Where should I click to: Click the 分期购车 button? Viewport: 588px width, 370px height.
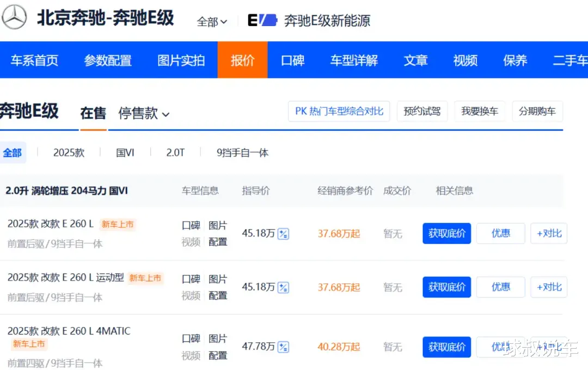[x=537, y=111]
